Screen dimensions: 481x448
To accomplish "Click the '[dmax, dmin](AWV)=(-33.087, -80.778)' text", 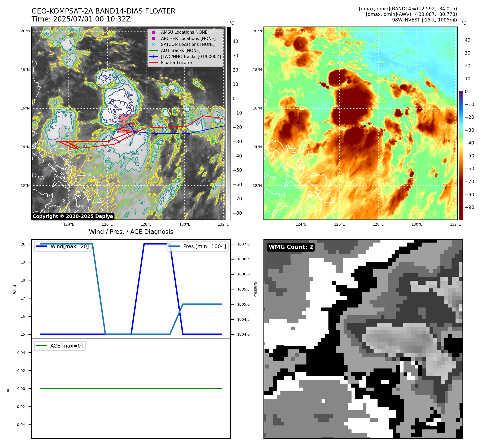I will tap(411, 14).
